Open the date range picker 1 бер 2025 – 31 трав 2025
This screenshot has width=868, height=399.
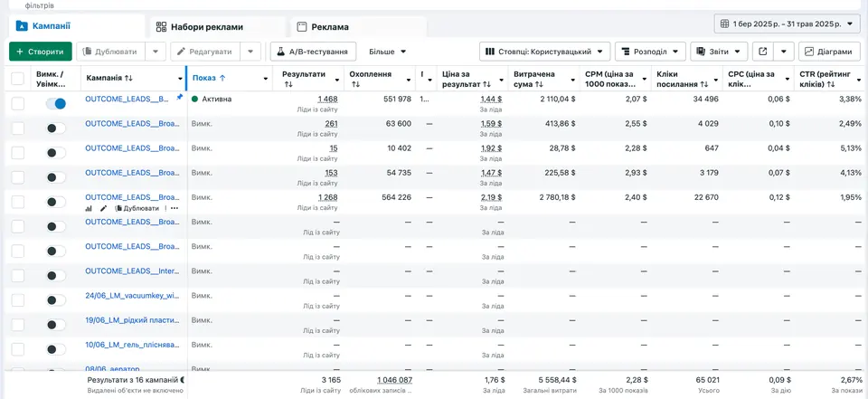coord(787,24)
